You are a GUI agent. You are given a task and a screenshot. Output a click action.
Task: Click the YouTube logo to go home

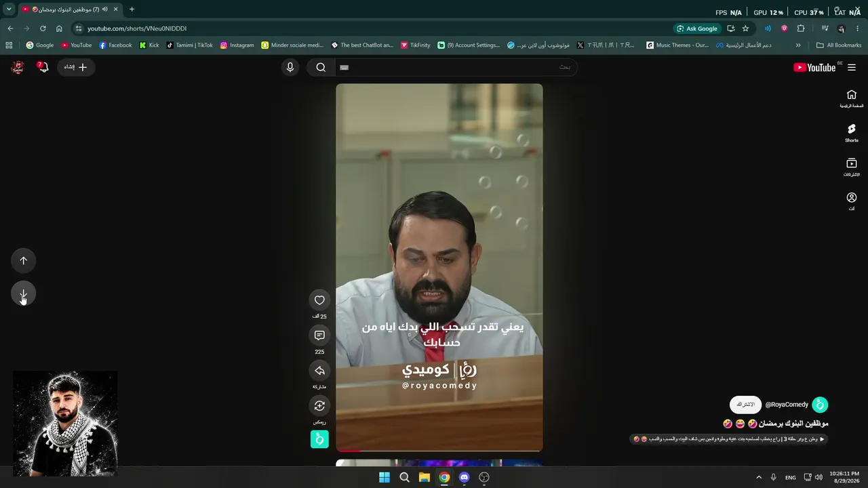coord(814,67)
